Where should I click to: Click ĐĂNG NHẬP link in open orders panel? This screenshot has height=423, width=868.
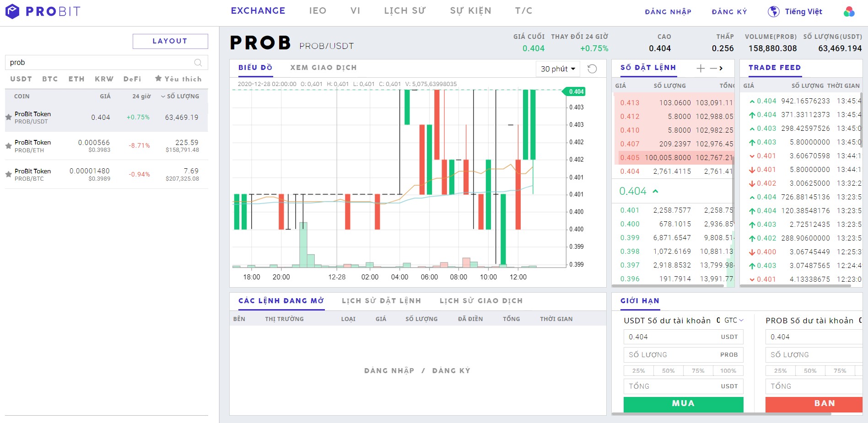[x=389, y=371]
